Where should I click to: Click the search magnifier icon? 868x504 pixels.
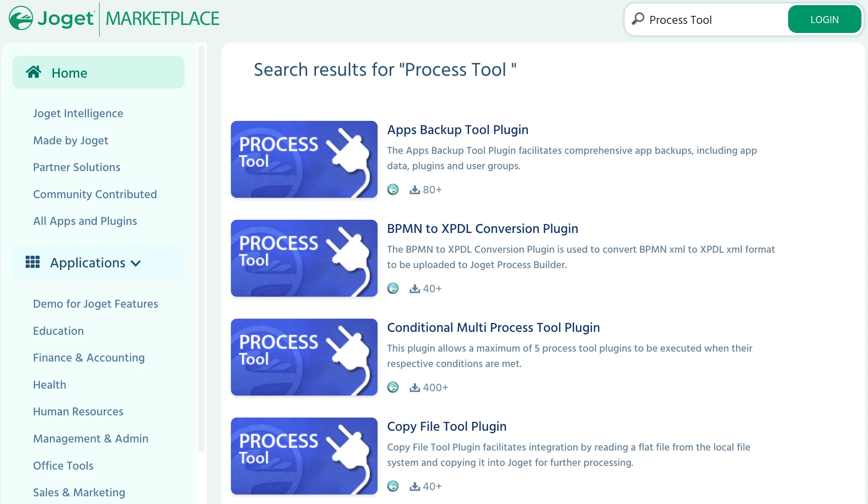(x=638, y=19)
